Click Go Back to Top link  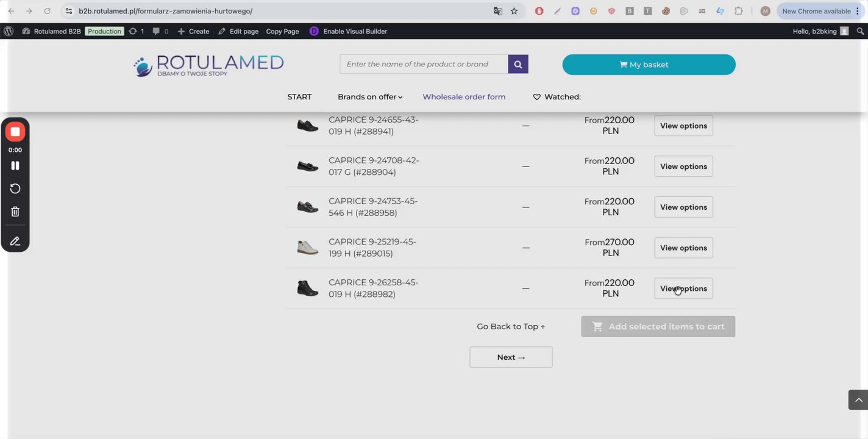[x=511, y=326]
